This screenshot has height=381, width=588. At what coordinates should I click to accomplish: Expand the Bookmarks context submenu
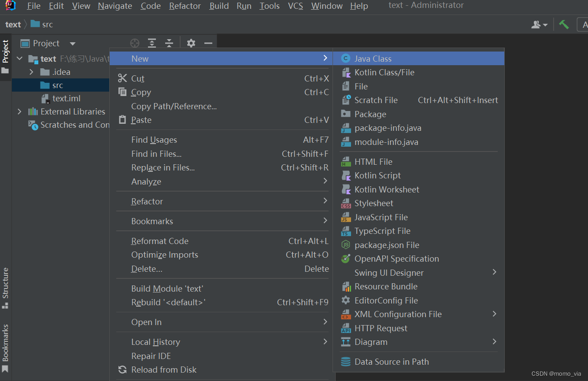click(x=221, y=221)
